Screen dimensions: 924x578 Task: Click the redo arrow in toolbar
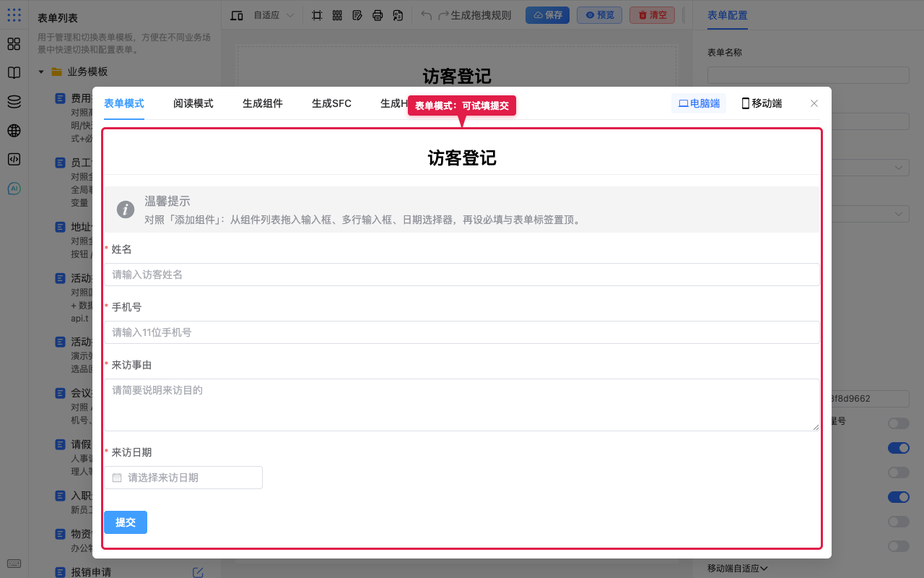point(444,15)
